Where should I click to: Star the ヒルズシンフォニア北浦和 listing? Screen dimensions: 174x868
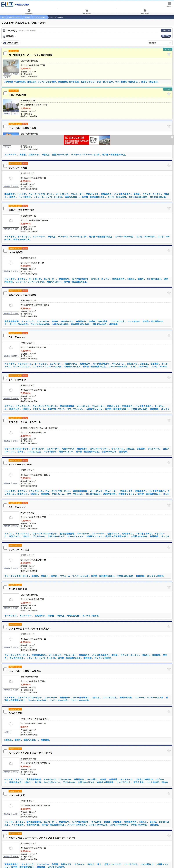pos(169,293)
